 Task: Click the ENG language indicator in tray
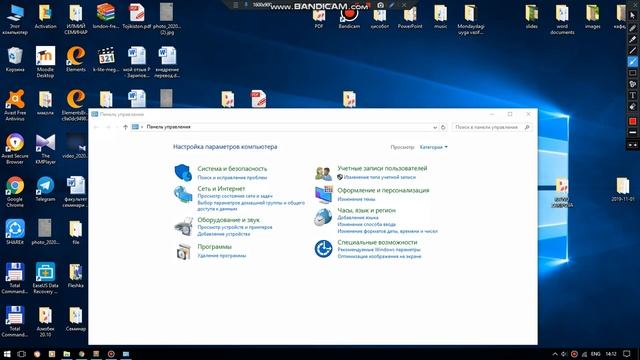(595, 354)
